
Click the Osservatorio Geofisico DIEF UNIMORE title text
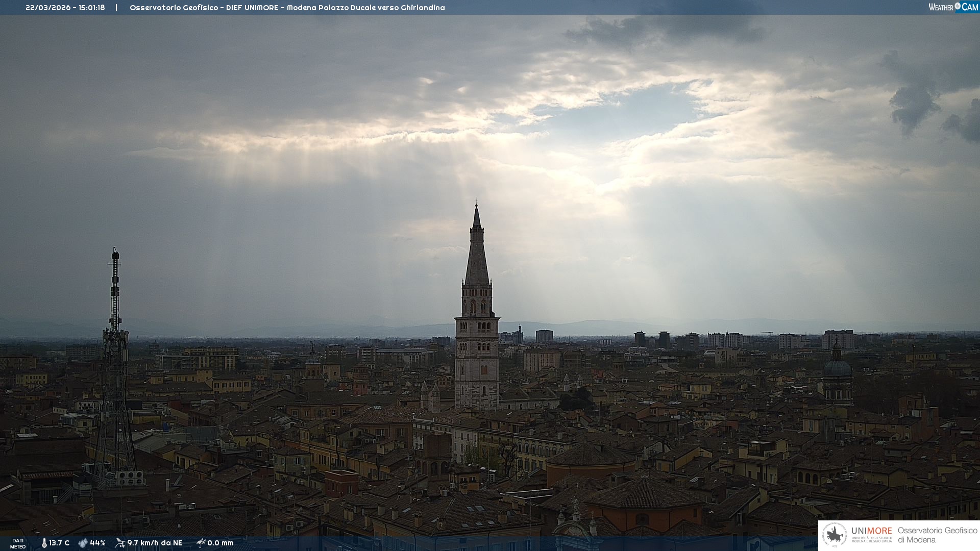click(x=204, y=8)
